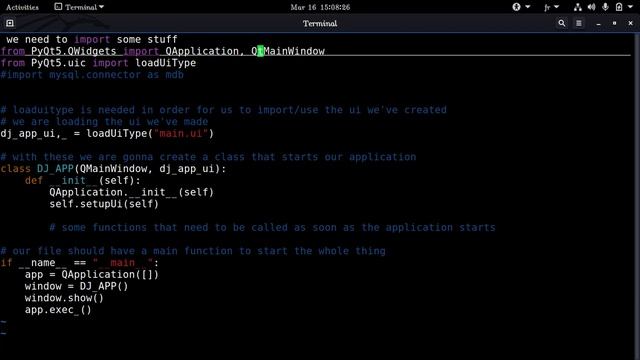Click 'QApplication,' in the first import line

pyautogui.click(x=205, y=51)
